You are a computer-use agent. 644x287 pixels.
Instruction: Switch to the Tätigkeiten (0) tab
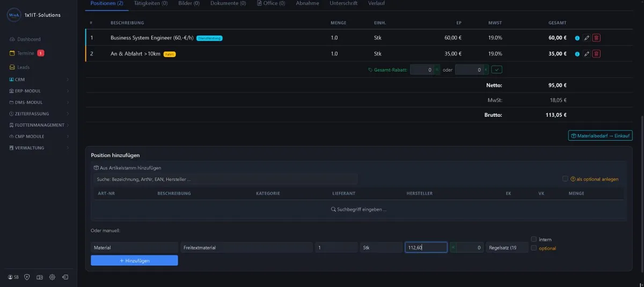click(150, 3)
